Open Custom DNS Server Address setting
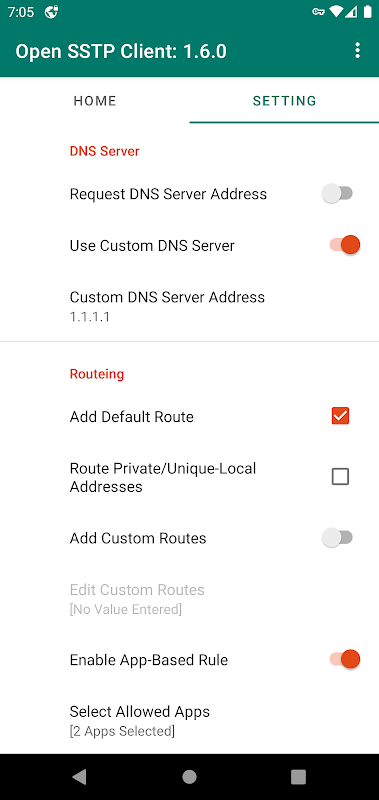Image resolution: width=379 pixels, height=800 pixels. coord(189,306)
